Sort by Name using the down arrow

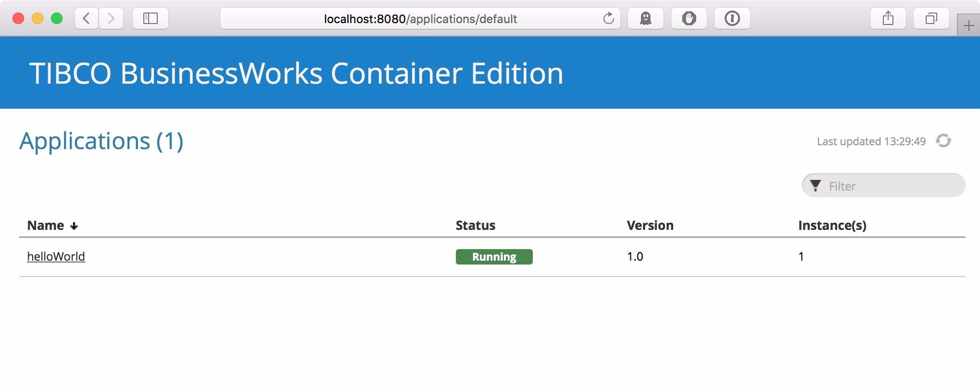pos(74,226)
